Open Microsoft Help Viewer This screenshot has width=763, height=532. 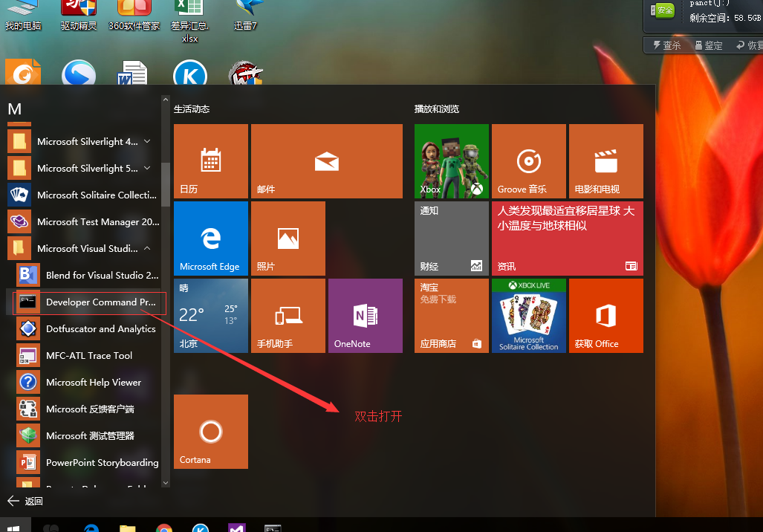coord(88,383)
